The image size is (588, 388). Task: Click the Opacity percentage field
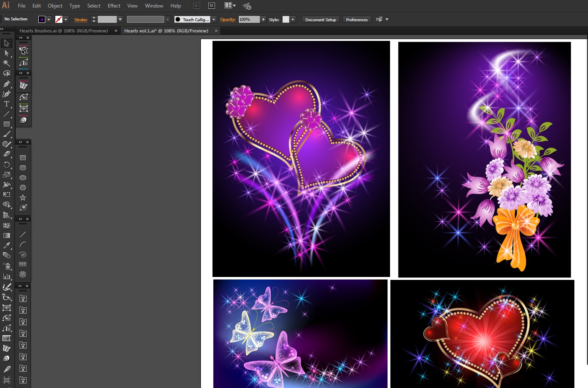tap(249, 20)
